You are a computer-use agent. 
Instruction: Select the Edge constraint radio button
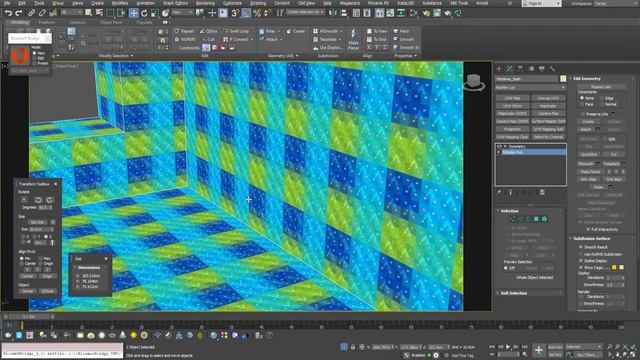[602, 98]
